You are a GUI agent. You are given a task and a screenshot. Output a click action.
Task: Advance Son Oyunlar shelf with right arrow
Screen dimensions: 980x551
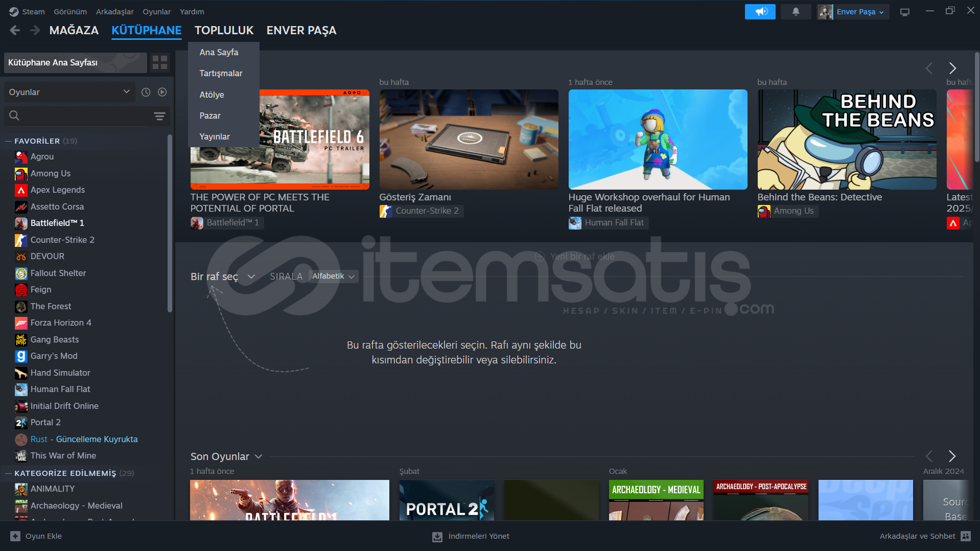coord(952,456)
